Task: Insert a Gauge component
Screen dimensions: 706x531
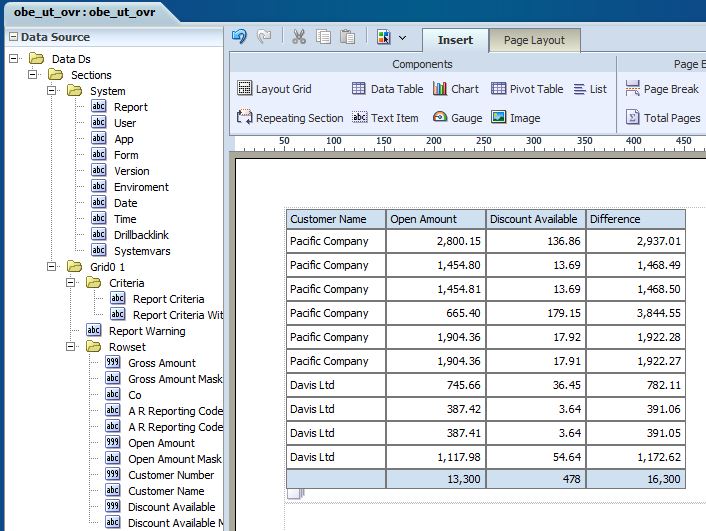Action: 457,118
